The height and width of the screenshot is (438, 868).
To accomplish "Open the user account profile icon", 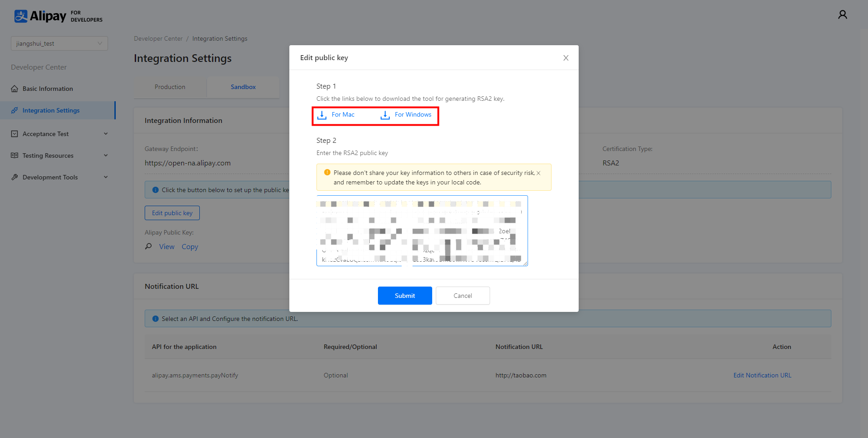I will click(842, 15).
